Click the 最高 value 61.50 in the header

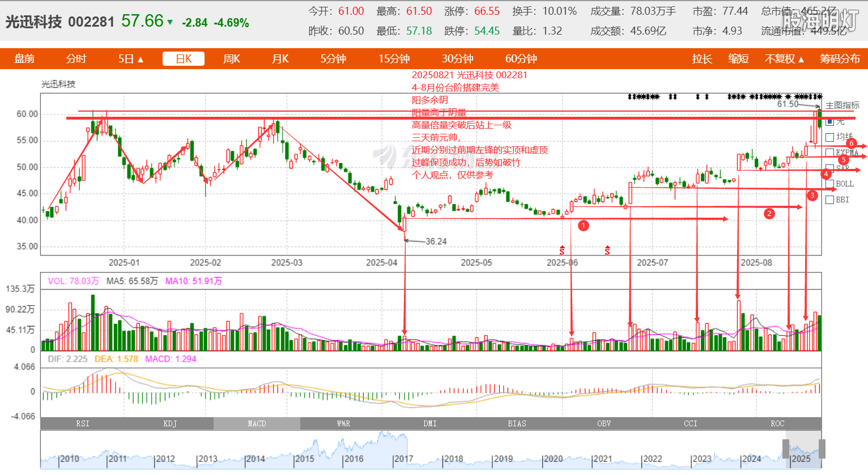tap(419, 11)
